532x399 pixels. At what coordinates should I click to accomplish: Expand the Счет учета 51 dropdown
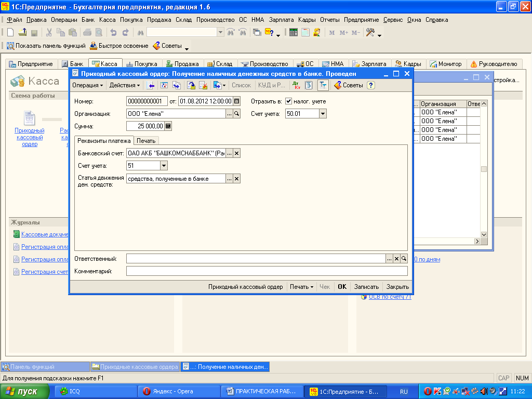164,166
